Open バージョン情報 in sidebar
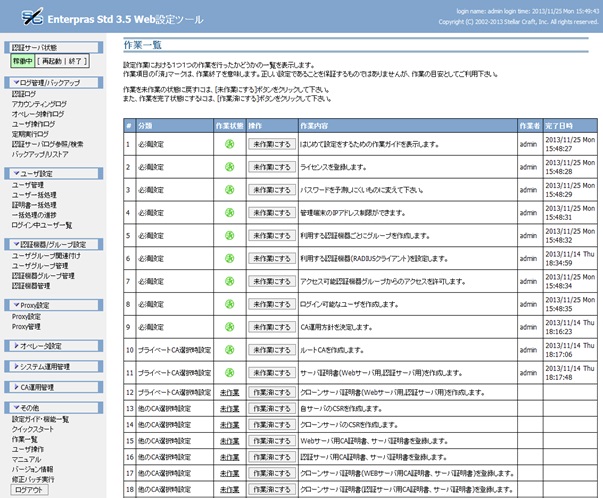 pos(32,469)
